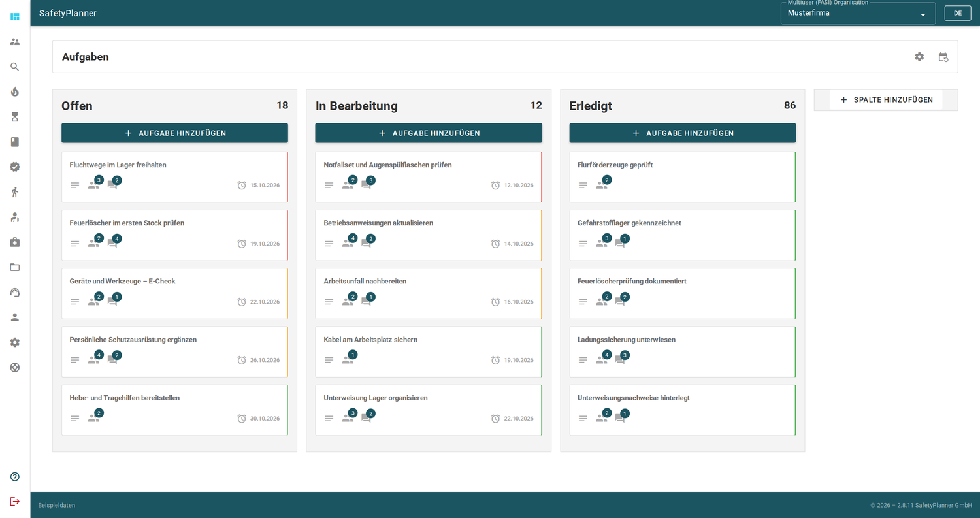The height and width of the screenshot is (518, 980).
Task: Open 'Notfallset und Augenspülflaschen prüfen' card
Action: (429, 177)
